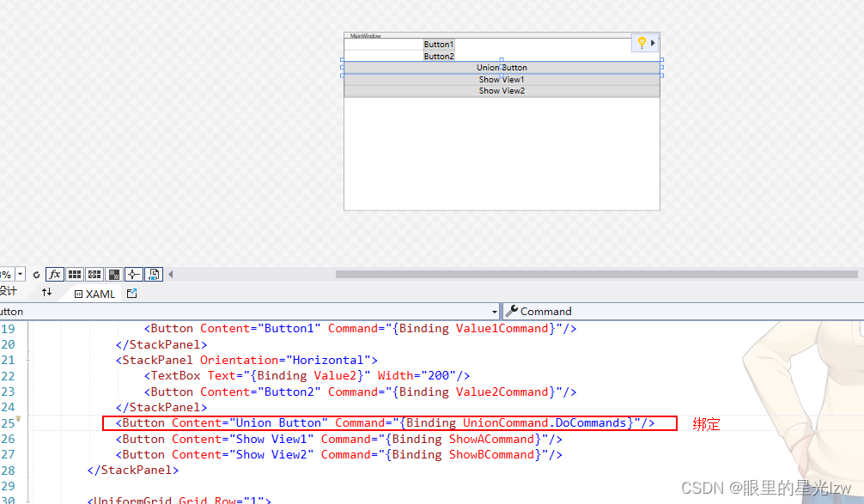
Task: Click Value2Command on line 23
Action: coord(502,392)
